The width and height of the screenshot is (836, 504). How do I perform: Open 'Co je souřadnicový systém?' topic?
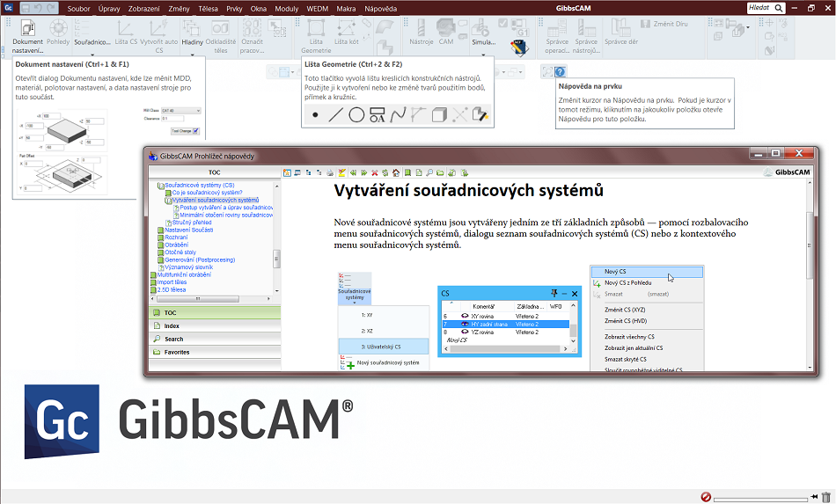click(x=207, y=193)
